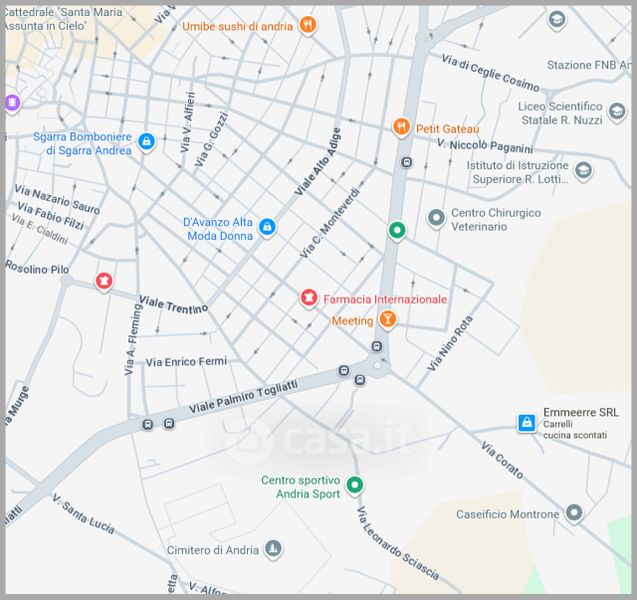Select the bus stop icon below Petit Gateau
Screen dimensions: 637x600
click(x=407, y=162)
